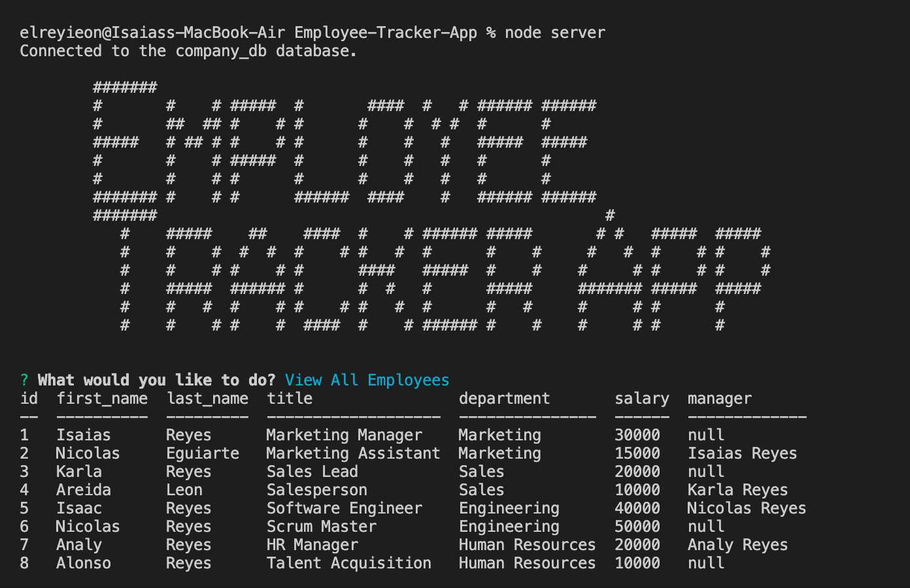Click the 'Connected to the company_db database.' line
This screenshot has width=910, height=588.
click(x=188, y=51)
